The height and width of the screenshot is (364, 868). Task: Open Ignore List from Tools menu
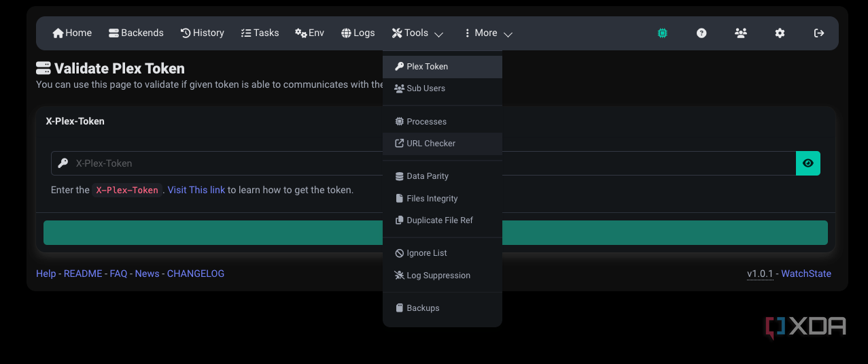pyautogui.click(x=442, y=253)
